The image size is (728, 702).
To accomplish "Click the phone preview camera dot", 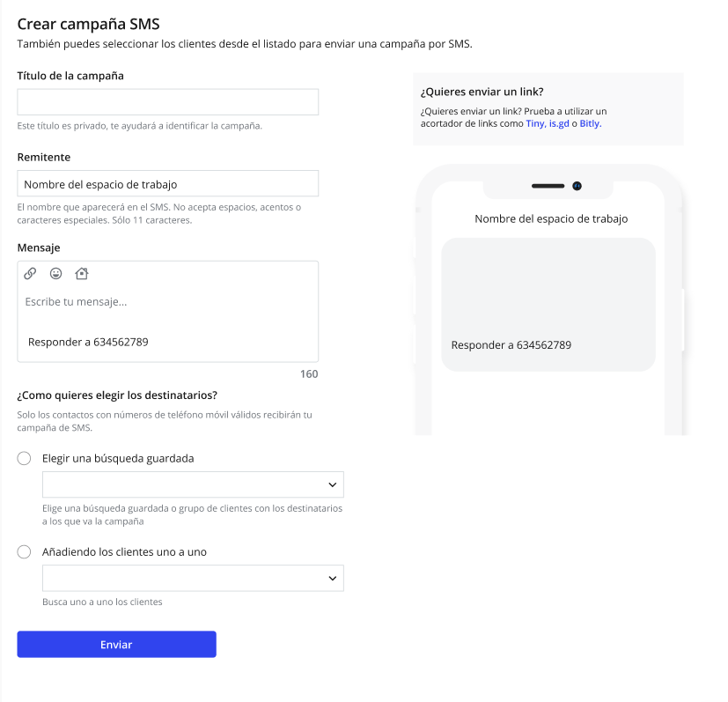I will point(577,186).
